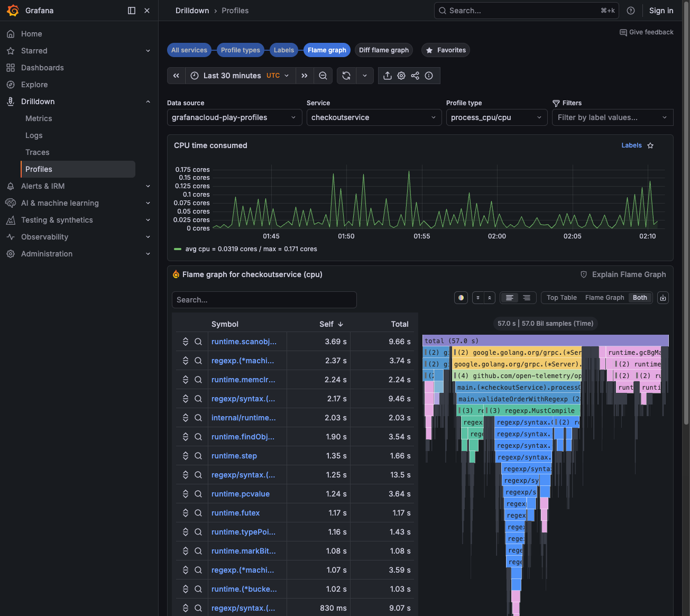Viewport: 690px width, 616px height.
Task: Open flame graph color scheme picker
Action: click(461, 298)
